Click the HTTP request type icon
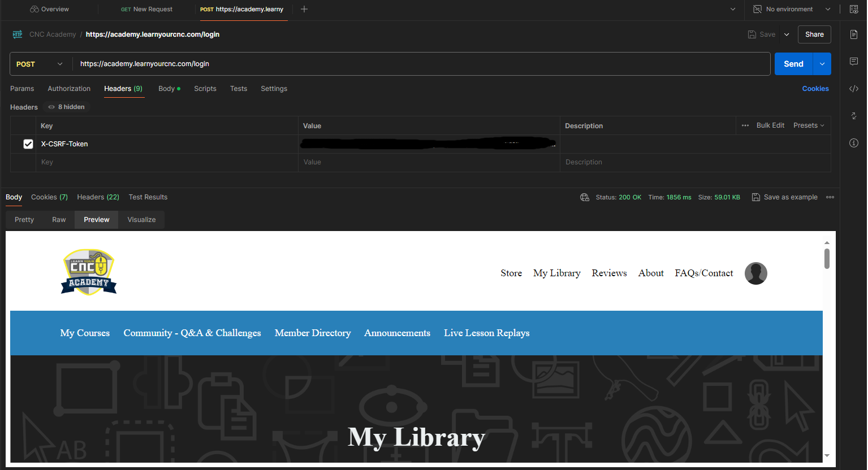 [18, 34]
